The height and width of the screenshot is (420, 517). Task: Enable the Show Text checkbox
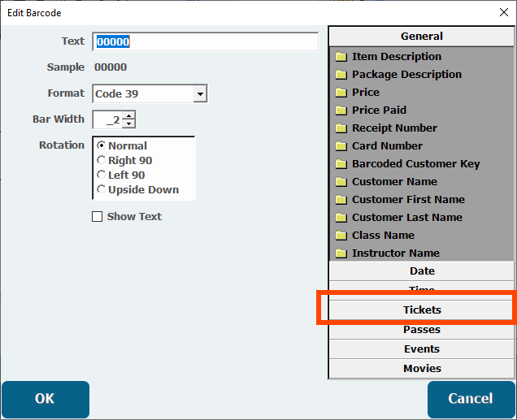(97, 217)
